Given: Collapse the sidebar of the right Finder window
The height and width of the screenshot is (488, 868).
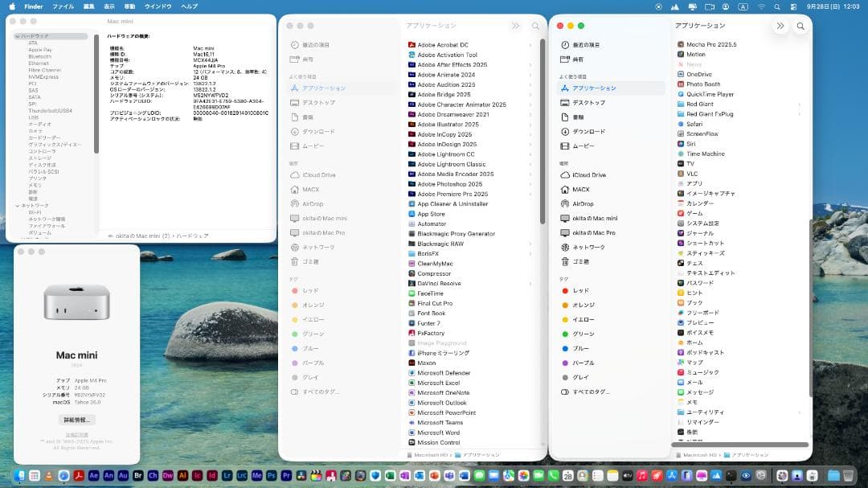Looking at the screenshot, I should pyautogui.click(x=780, y=25).
